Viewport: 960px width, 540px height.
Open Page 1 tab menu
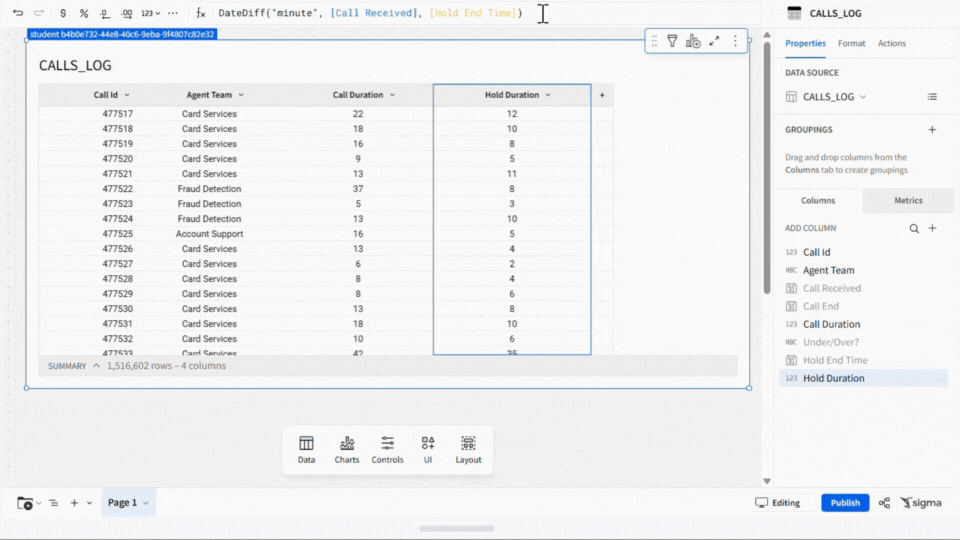point(146,503)
